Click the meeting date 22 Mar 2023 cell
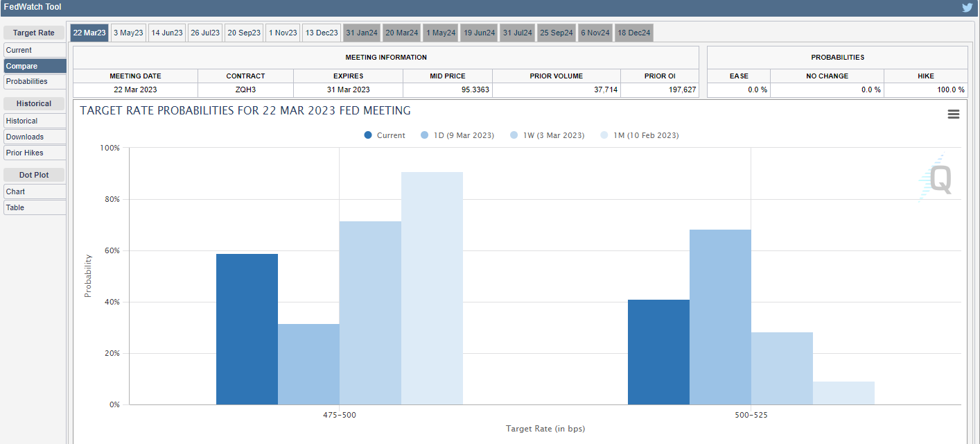Screen dimensions: 980x444 point(135,89)
